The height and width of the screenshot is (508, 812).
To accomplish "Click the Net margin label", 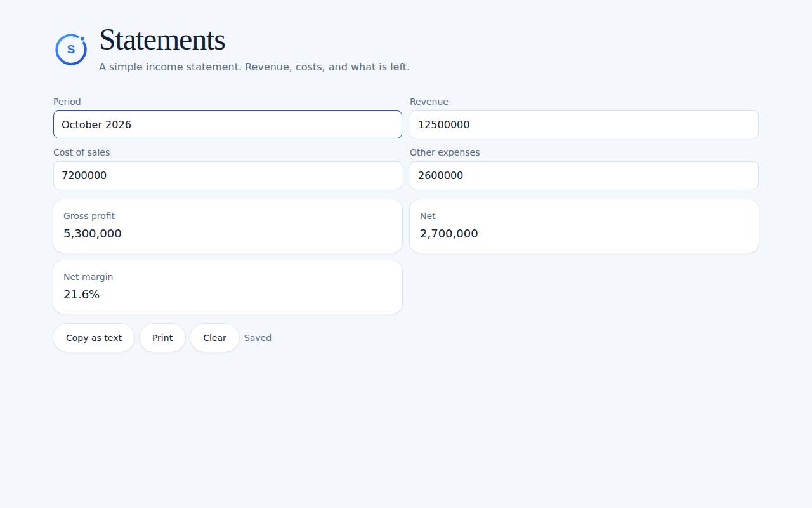I will [x=88, y=277].
